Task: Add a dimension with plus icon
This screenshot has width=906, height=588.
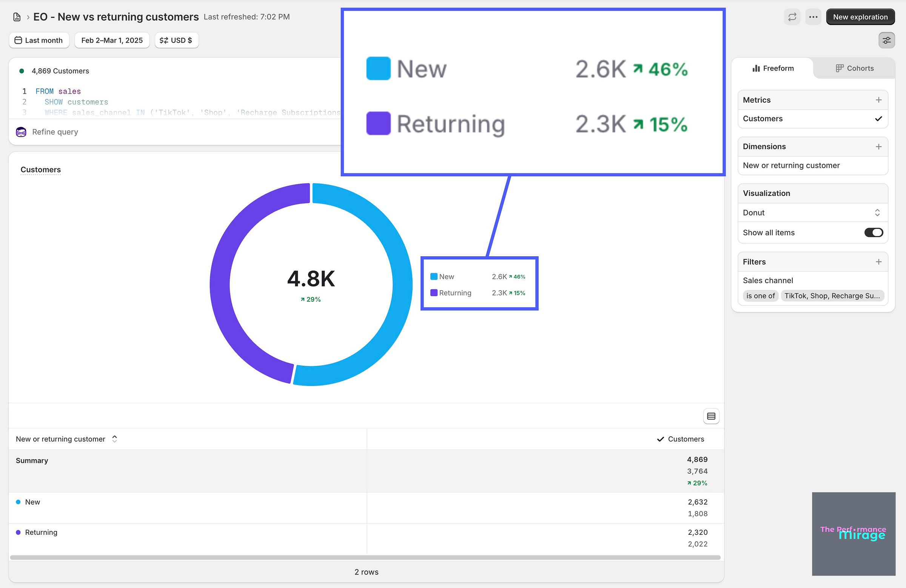Action: click(x=878, y=147)
